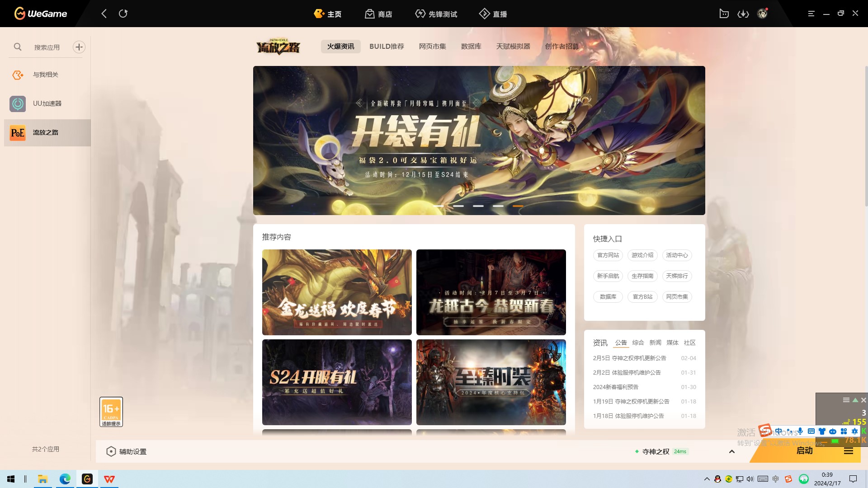This screenshot has width=868, height=488.
Task: Click the 生存指南 quick link
Action: point(642,276)
